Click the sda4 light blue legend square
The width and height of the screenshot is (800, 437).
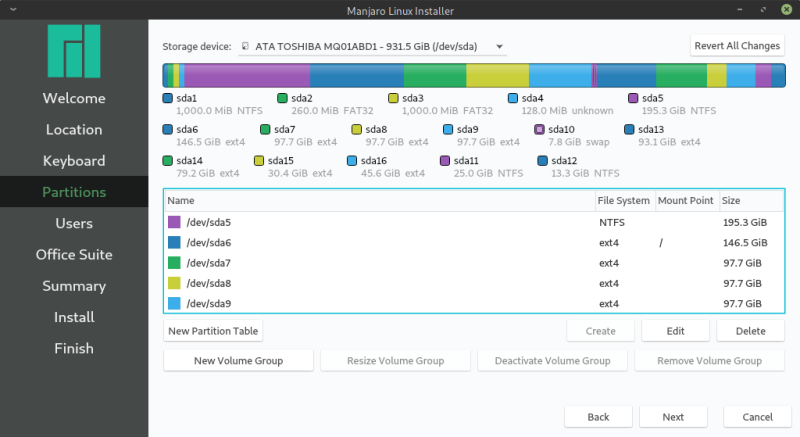513,98
